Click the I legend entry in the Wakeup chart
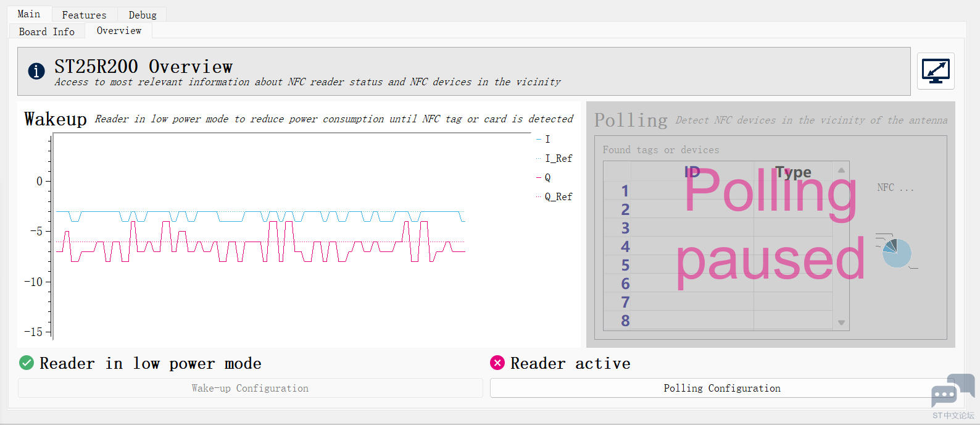 [544, 139]
